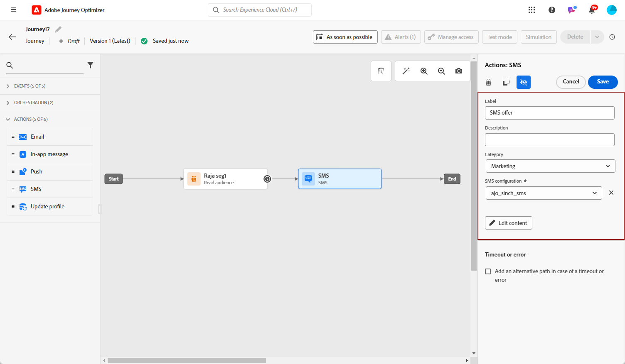Delete the SMS action in the panel
The width and height of the screenshot is (625, 364).
(x=489, y=82)
